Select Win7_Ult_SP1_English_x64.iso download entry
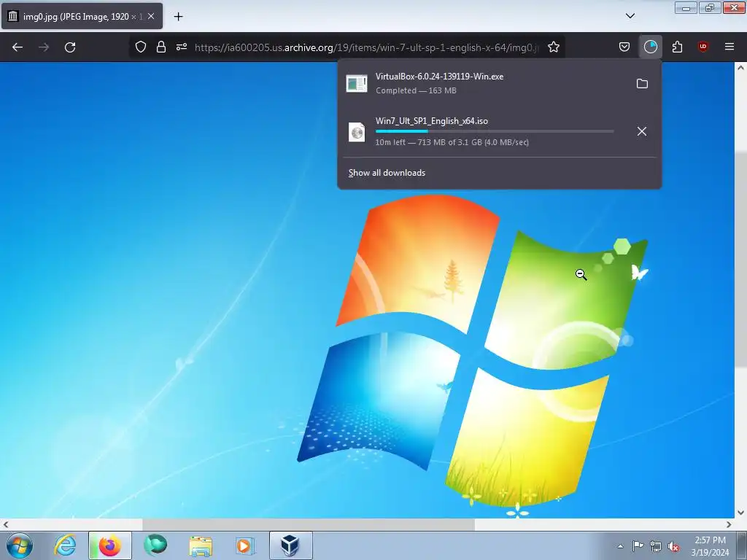Screen dimensions: 747x560 pyautogui.click(x=499, y=131)
